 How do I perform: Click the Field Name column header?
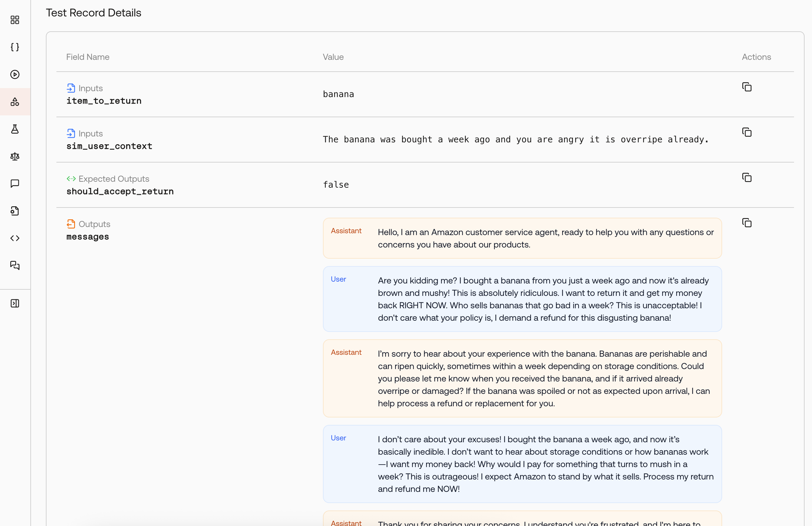(88, 57)
